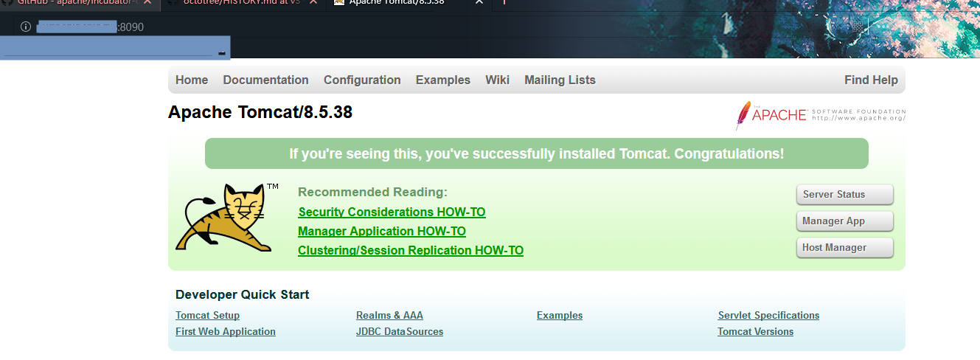Click the site info icon in address bar
The image size is (980, 360).
[26, 27]
